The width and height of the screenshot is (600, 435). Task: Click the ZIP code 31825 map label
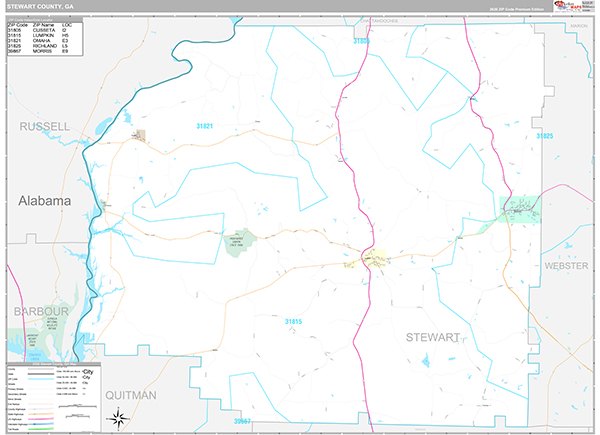pos(545,136)
